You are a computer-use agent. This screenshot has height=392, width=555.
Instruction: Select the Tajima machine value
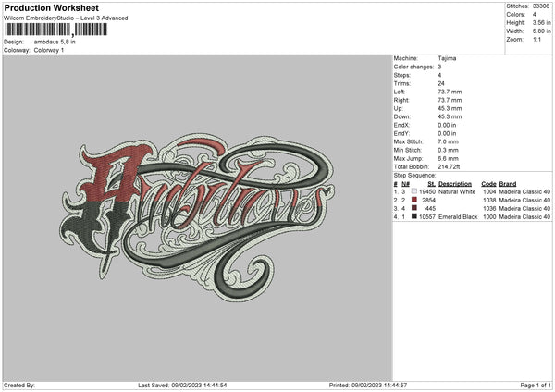pyautogui.click(x=447, y=58)
